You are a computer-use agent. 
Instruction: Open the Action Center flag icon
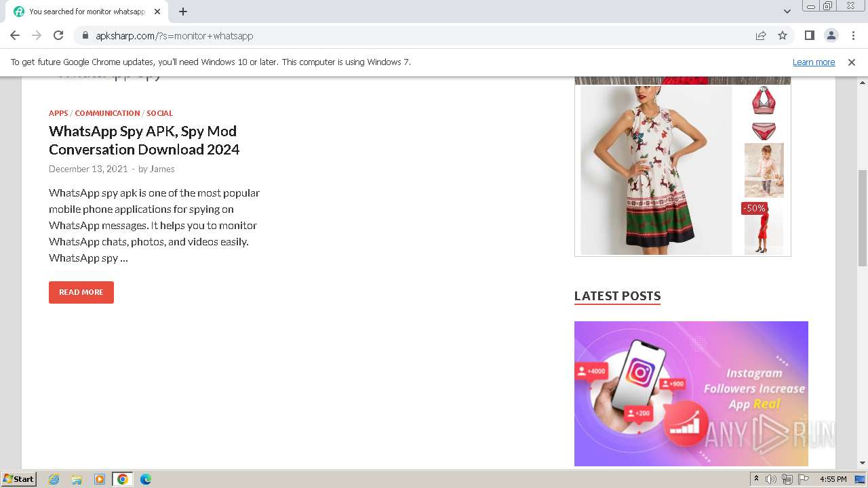804,479
